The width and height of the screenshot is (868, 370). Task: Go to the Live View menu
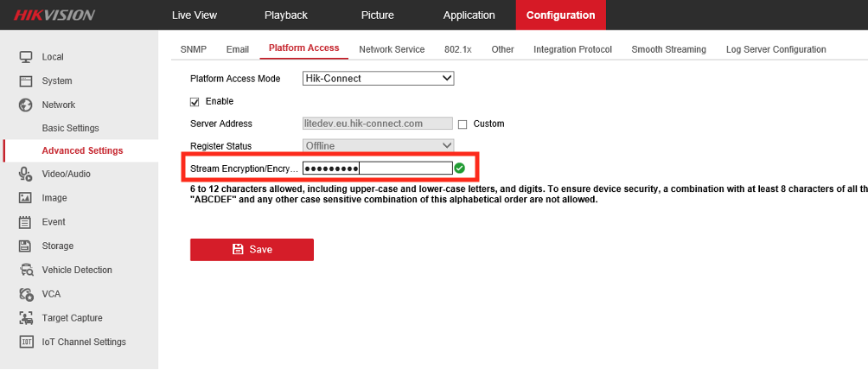click(195, 16)
